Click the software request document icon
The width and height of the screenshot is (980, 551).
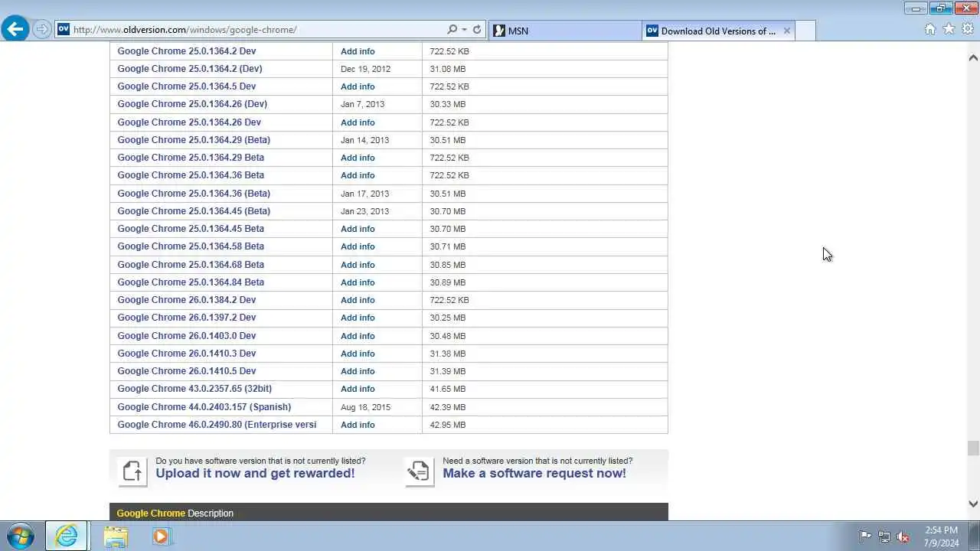tap(419, 471)
